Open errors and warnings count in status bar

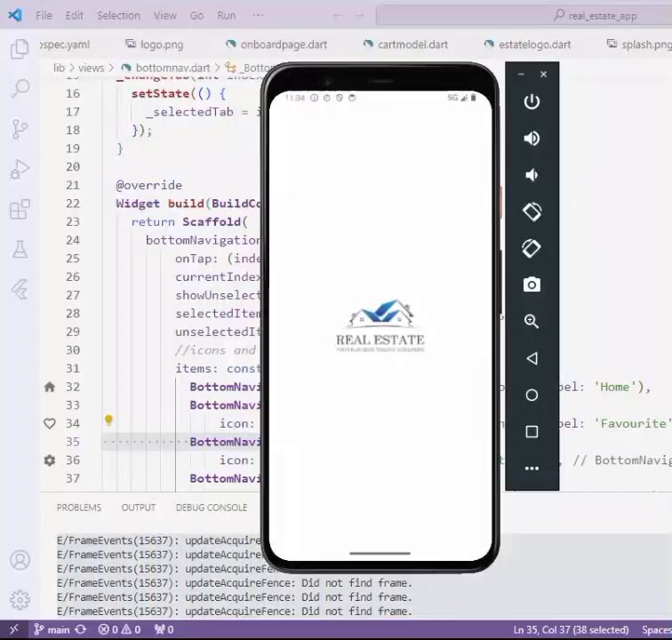click(x=119, y=629)
